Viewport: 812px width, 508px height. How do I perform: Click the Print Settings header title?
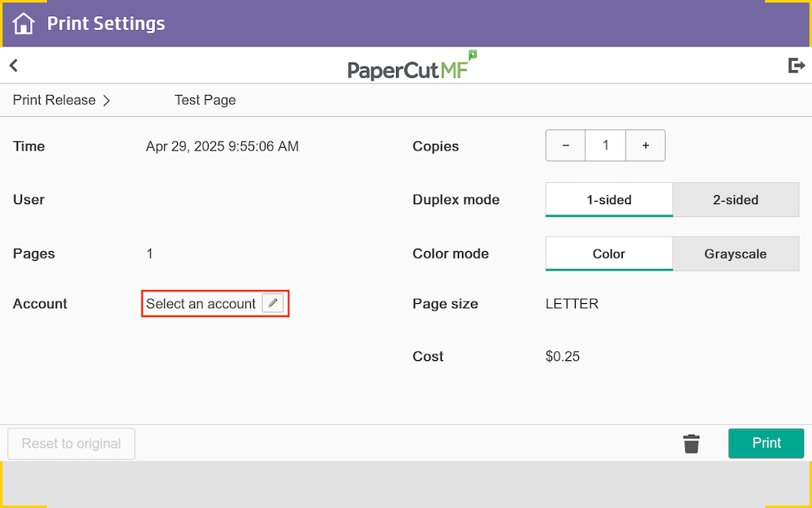click(106, 24)
